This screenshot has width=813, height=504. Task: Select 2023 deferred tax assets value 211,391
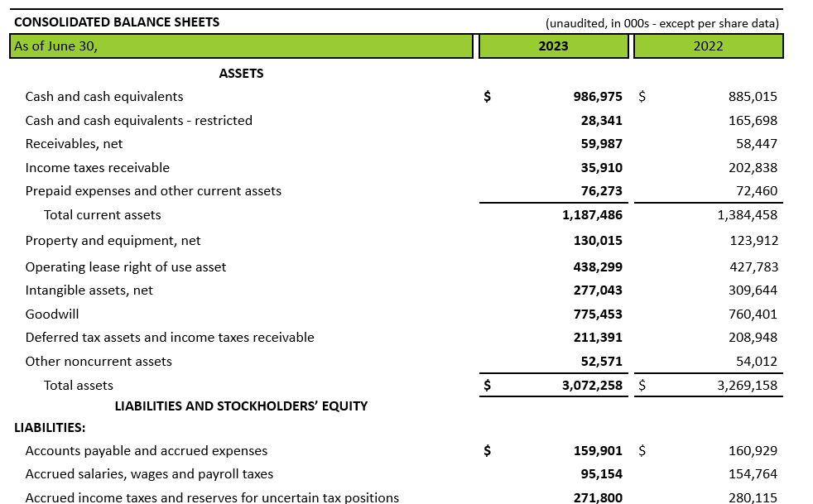pos(598,338)
